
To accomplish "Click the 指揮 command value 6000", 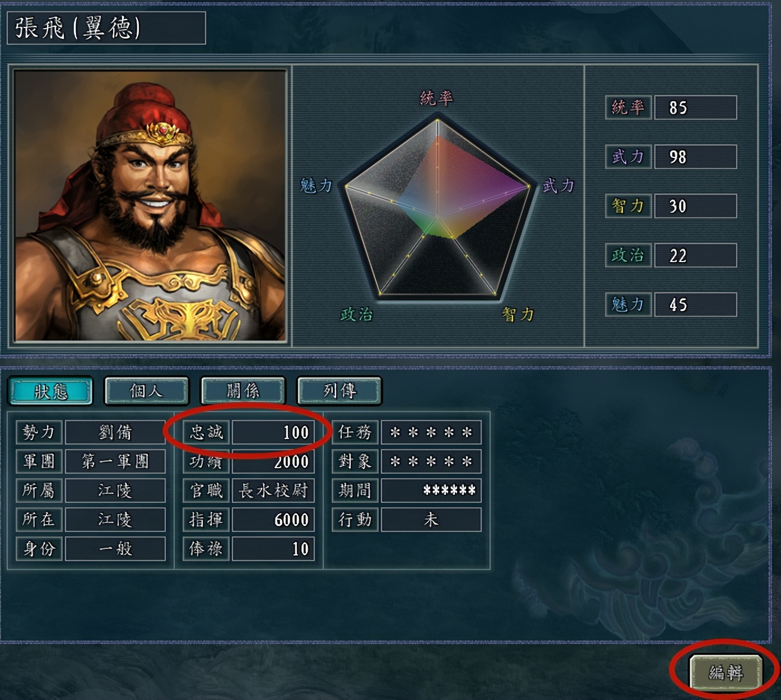I will (273, 520).
